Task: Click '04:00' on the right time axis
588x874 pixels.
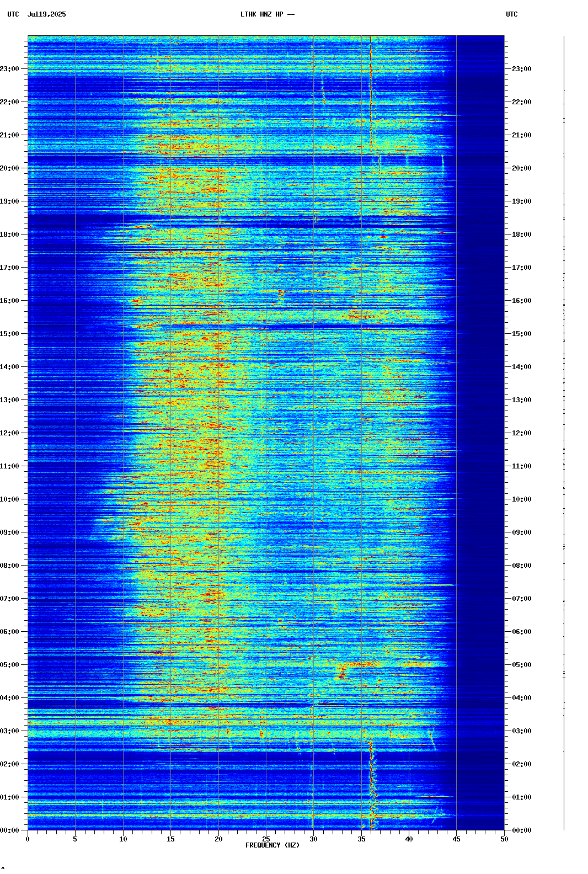Action: (522, 698)
